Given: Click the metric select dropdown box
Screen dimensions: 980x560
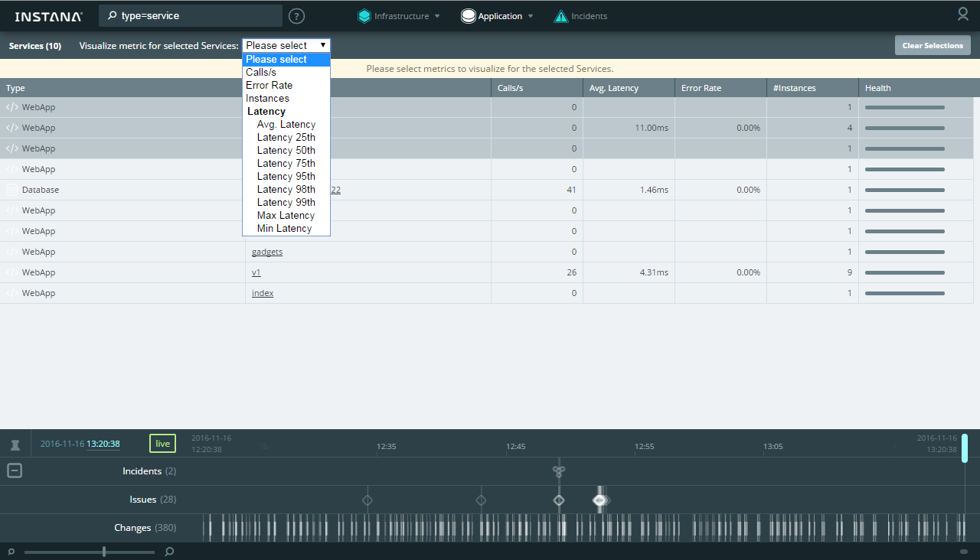Looking at the screenshot, I should point(286,46).
